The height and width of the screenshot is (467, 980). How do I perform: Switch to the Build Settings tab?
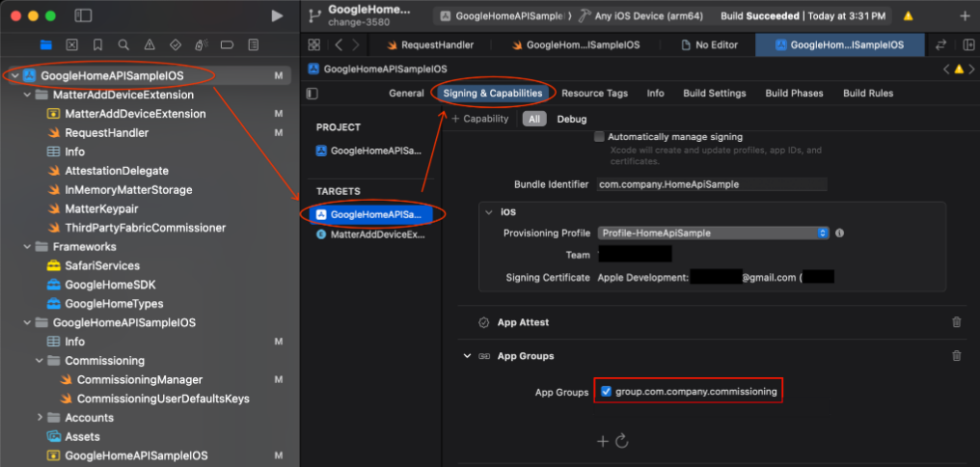point(714,94)
